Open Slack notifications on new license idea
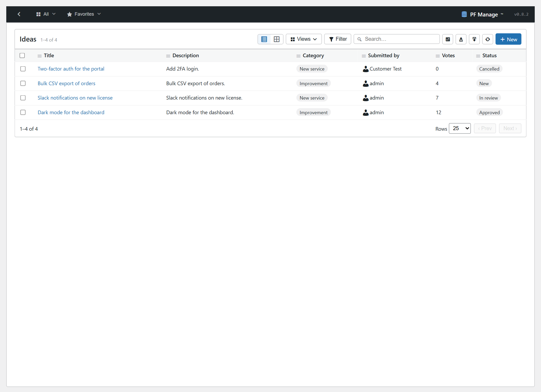Screen dimensions: 541x392 coord(75,98)
